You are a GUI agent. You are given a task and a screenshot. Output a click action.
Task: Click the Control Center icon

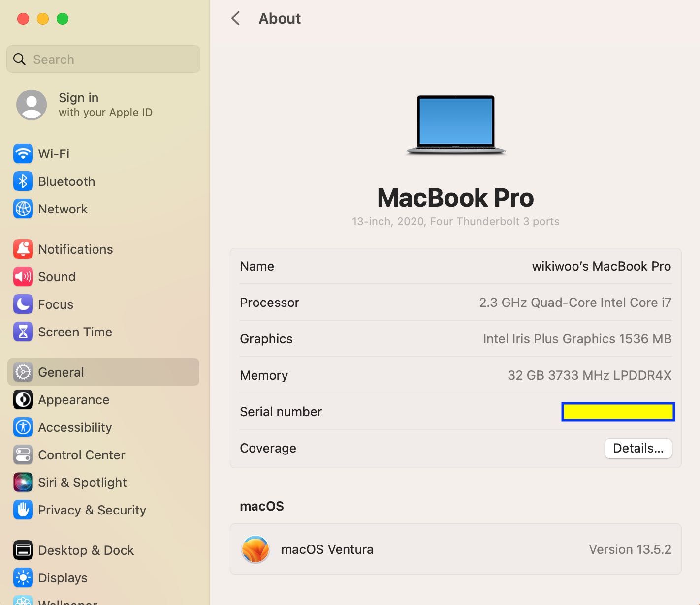(23, 455)
